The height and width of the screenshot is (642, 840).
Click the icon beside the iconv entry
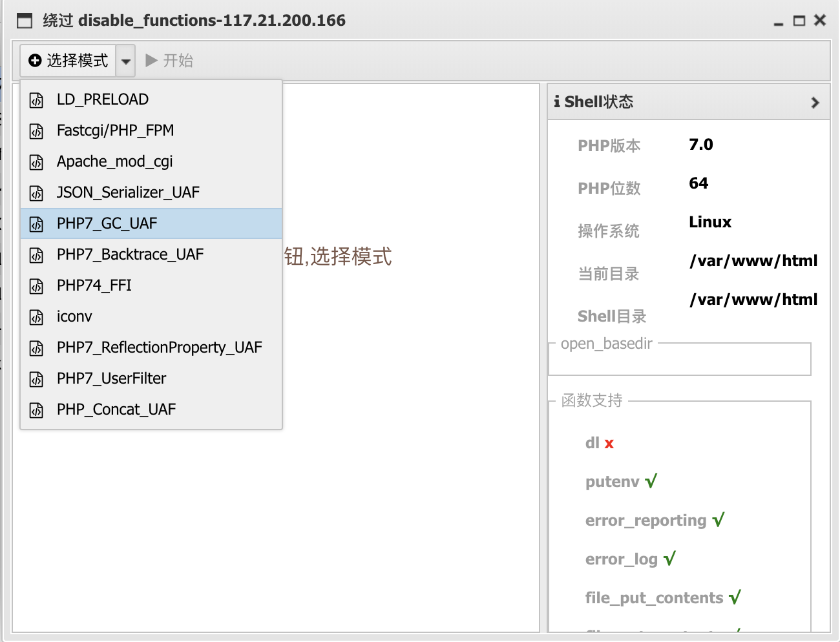pos(37,317)
